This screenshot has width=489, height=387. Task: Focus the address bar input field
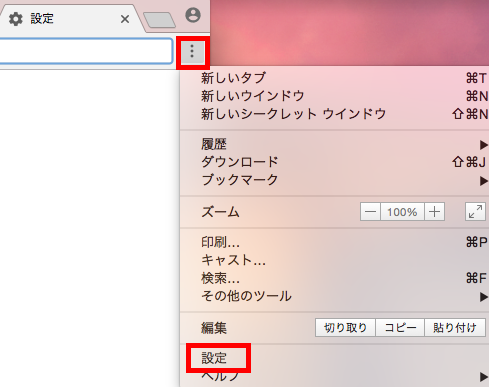pyautogui.click(x=85, y=51)
